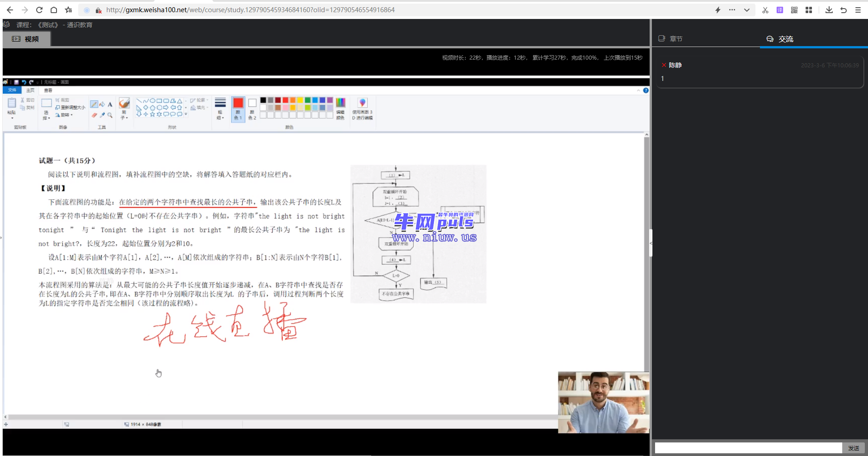868x456 pixels.
Task: Open the shape Outline dropdown
Action: [x=199, y=100]
